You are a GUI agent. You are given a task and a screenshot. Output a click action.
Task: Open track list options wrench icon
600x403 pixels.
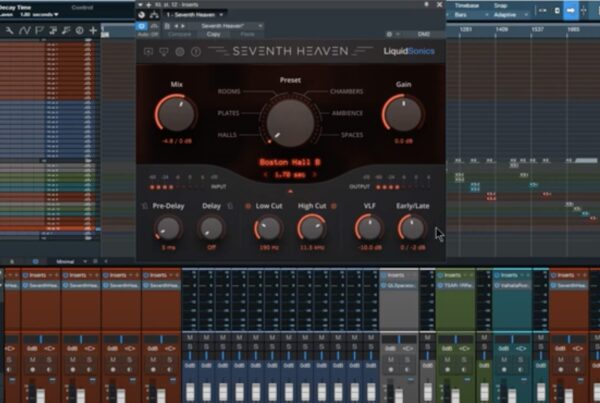pos(9,30)
